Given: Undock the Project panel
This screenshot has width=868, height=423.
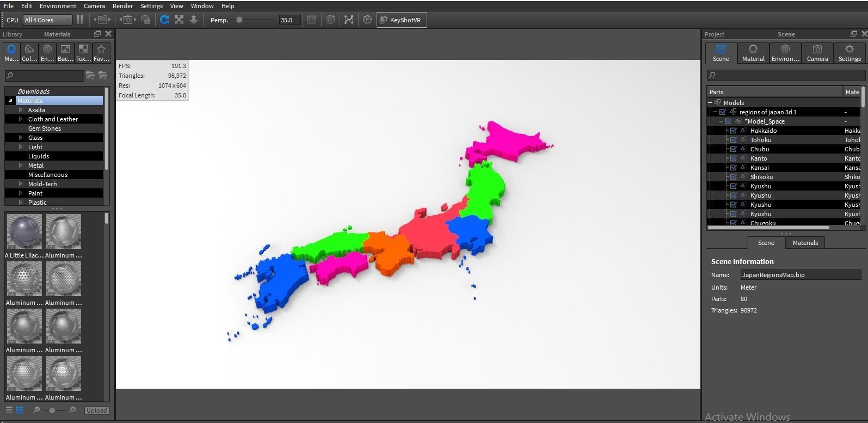Looking at the screenshot, I should click(853, 34).
